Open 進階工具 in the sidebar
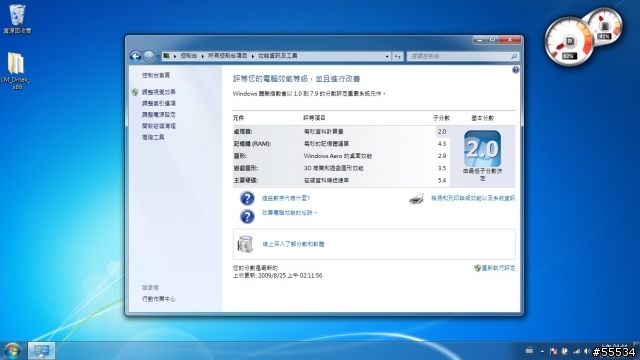Screen dimensions: 640x360 point(153,137)
